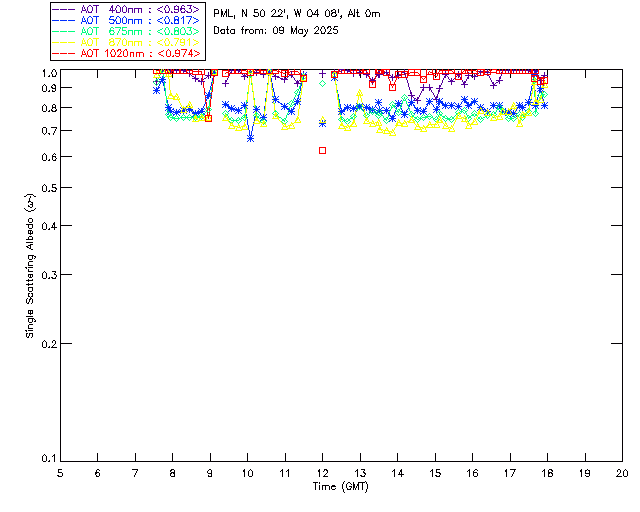
Task: Click the y-axis tick label 0.2
Action: 48,344
